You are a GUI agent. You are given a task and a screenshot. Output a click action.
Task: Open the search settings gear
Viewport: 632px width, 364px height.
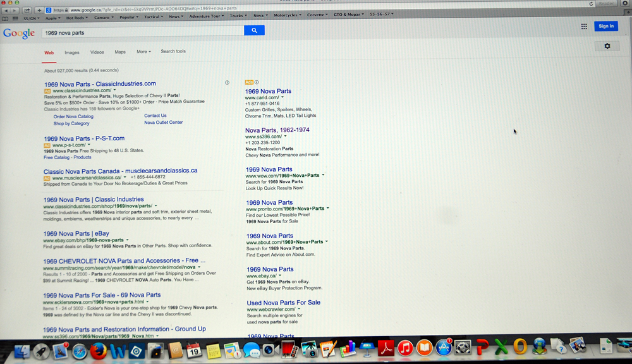(607, 46)
